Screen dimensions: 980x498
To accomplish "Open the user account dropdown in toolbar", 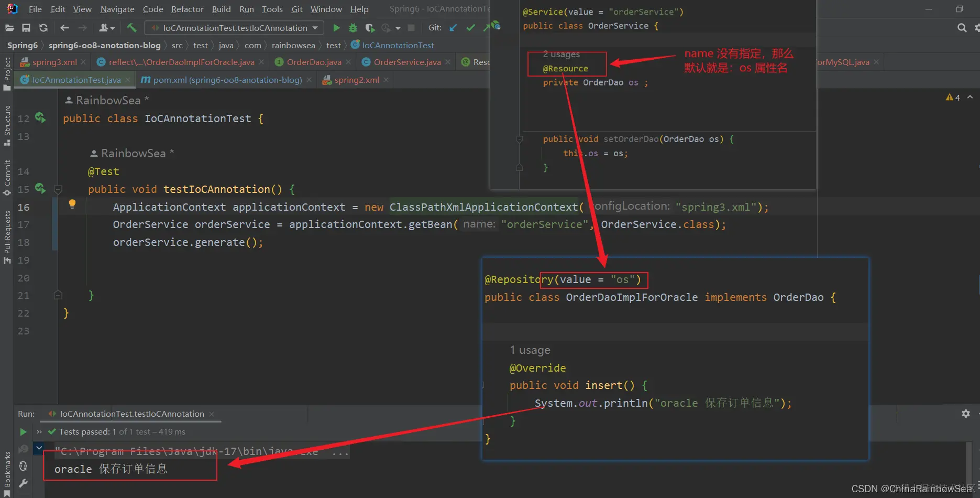I will (x=106, y=28).
